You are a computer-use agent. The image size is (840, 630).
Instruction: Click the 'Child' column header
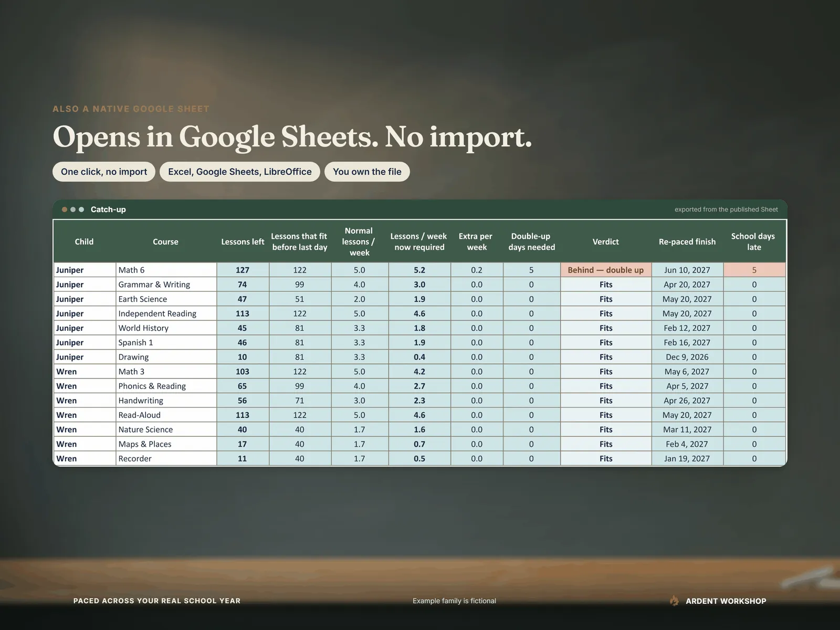84,241
